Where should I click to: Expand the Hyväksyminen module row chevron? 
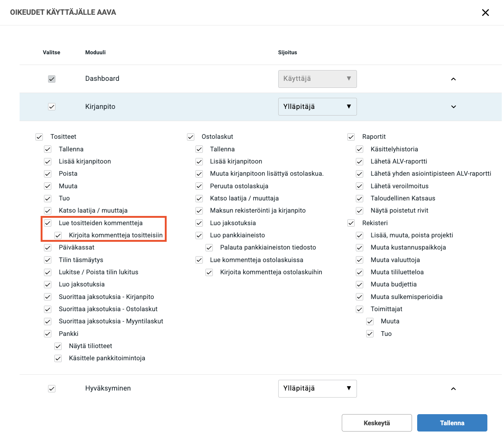tap(453, 389)
